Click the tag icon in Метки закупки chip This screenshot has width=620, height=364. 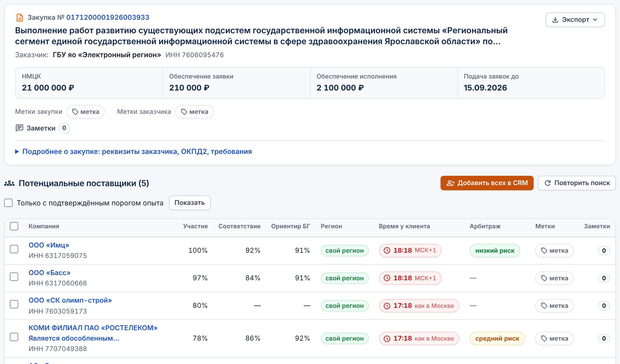[x=75, y=112]
